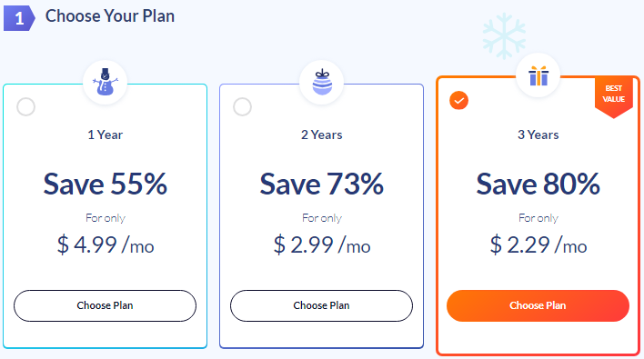Select the 1 Year plan radio button

point(25,106)
